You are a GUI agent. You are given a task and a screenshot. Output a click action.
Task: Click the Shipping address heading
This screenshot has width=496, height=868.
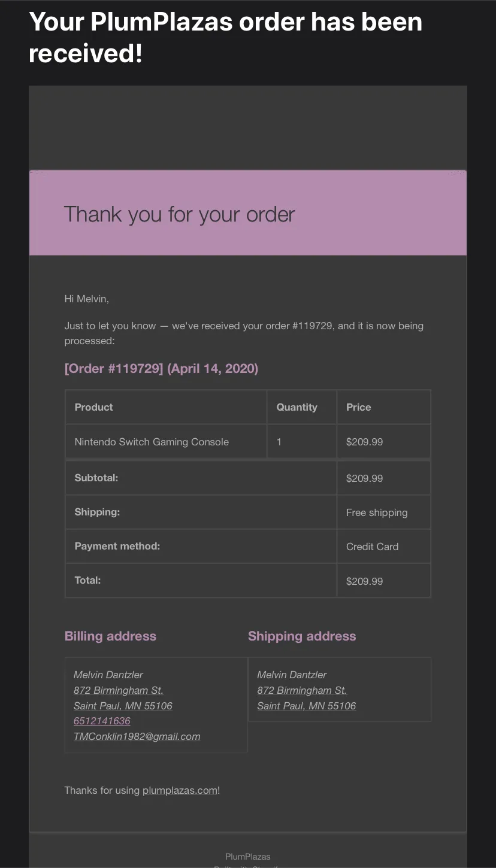click(x=302, y=636)
